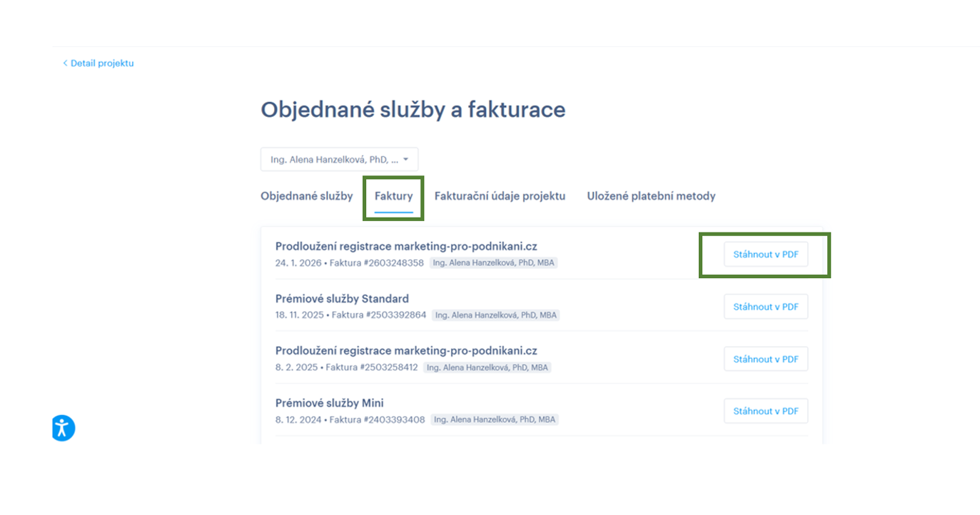Click the 24. 1. 2026 Prodloužení registrace title

click(406, 246)
